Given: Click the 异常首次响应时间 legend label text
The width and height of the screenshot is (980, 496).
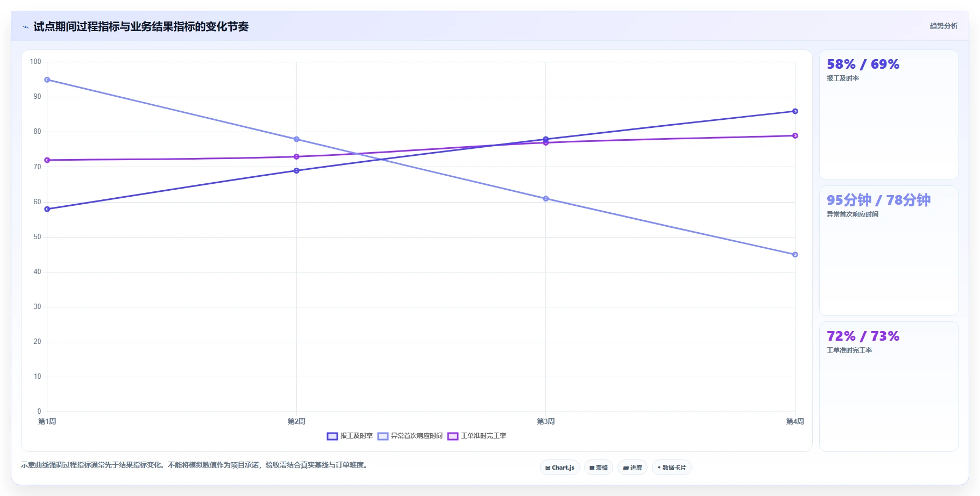Looking at the screenshot, I should 416,436.
